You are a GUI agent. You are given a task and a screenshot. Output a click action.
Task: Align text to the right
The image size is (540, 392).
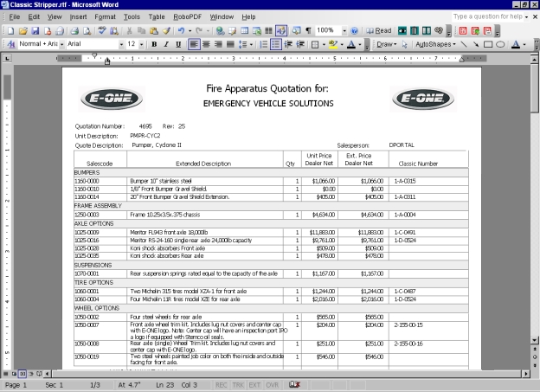pos(218,44)
